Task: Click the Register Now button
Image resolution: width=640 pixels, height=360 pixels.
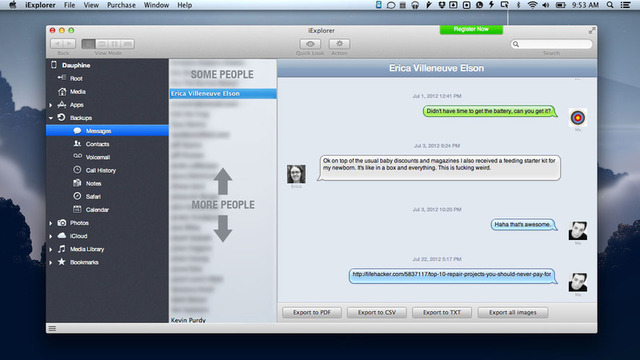Action: pos(471,29)
